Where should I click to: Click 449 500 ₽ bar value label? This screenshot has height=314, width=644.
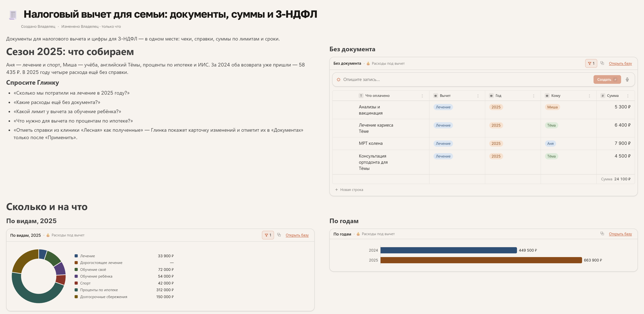[528, 250]
